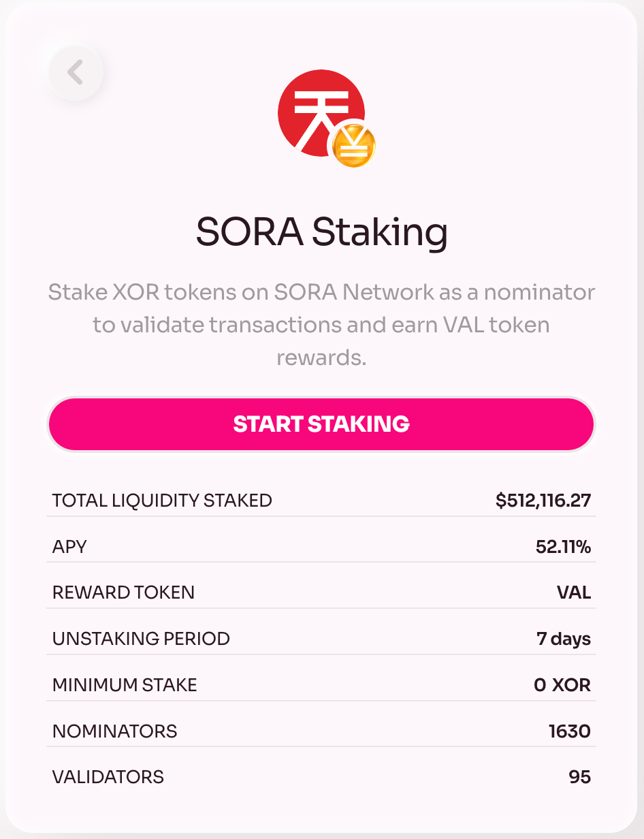Click the 0 XOR minimum stake value
The image size is (644, 839).
click(x=562, y=685)
